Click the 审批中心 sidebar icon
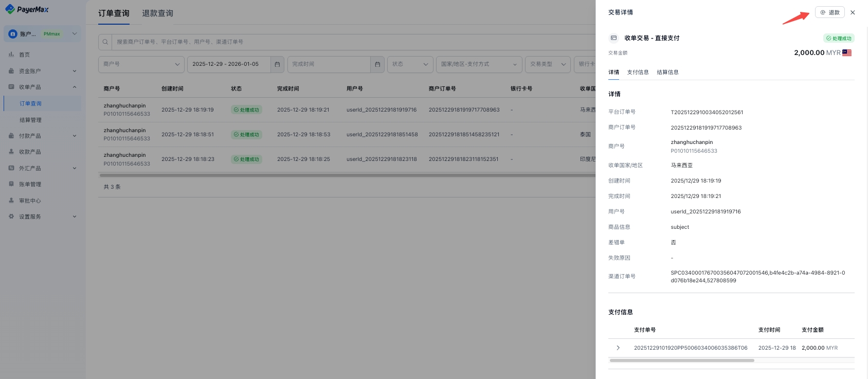Image resolution: width=868 pixels, height=379 pixels. [11, 201]
